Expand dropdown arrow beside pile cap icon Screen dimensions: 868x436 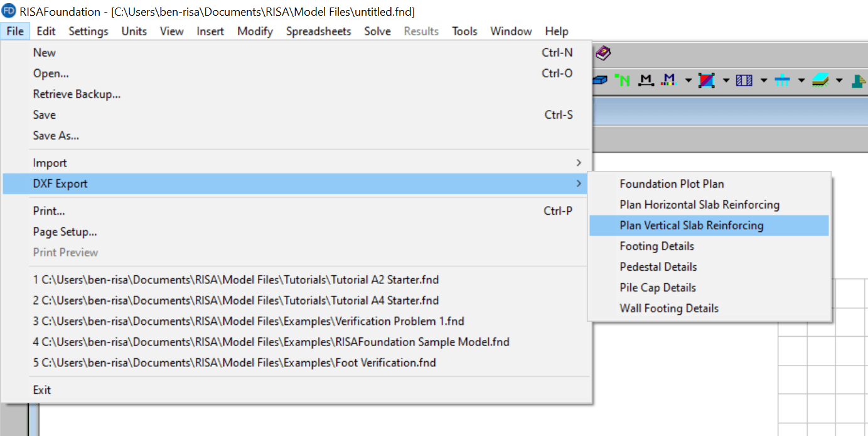801,80
